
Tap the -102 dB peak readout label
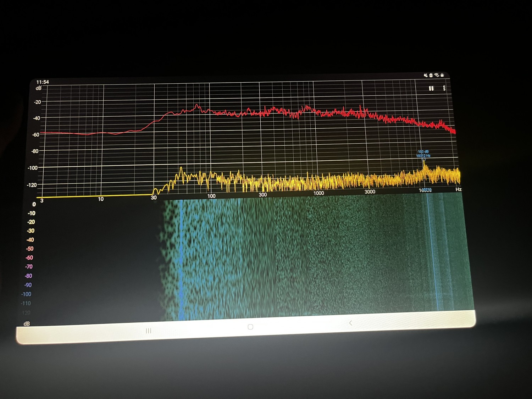423,152
